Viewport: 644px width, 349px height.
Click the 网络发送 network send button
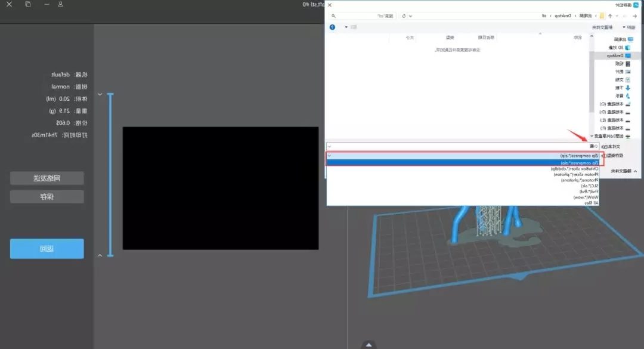click(x=47, y=178)
